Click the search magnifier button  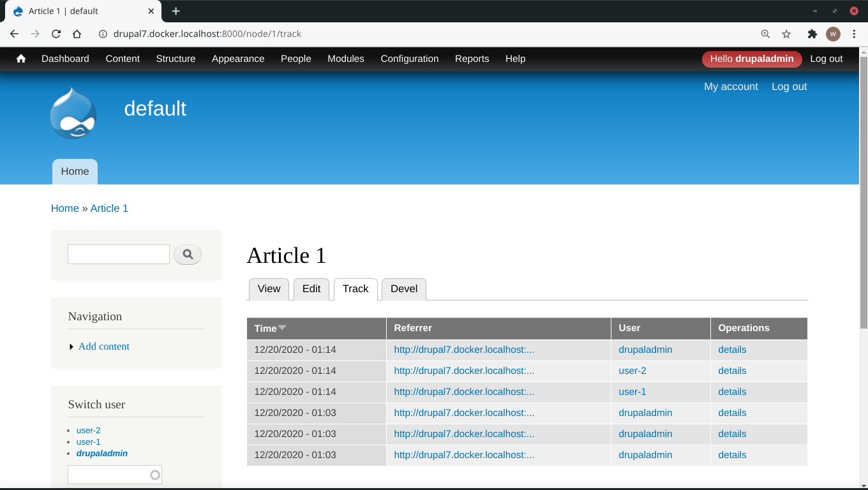click(188, 255)
